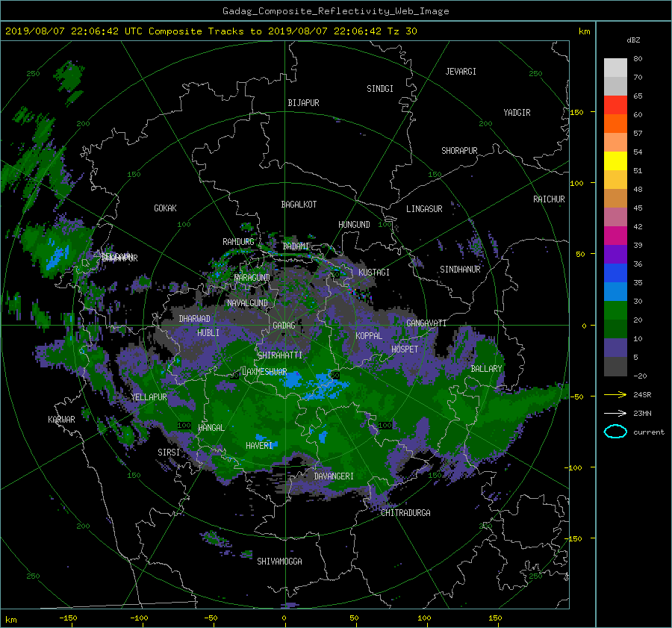This screenshot has height=628, width=672.
Task: Click the KARWAR city label
Action: click(61, 420)
